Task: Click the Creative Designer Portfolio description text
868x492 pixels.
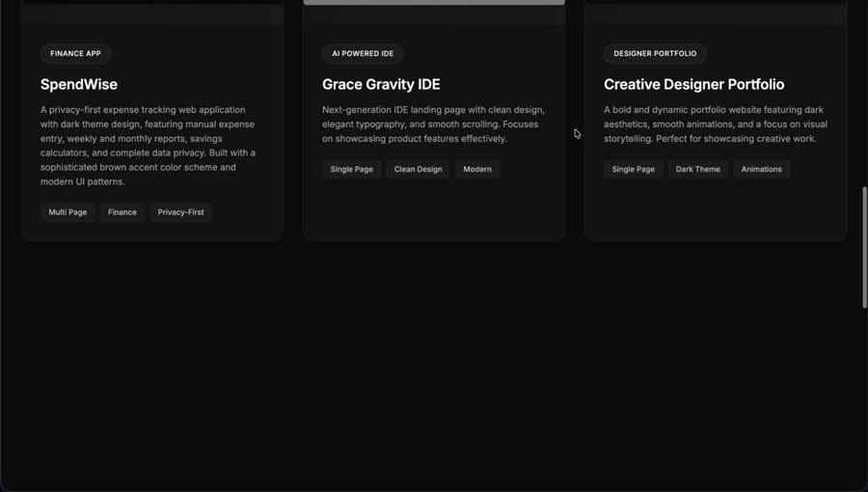Action: click(716, 124)
